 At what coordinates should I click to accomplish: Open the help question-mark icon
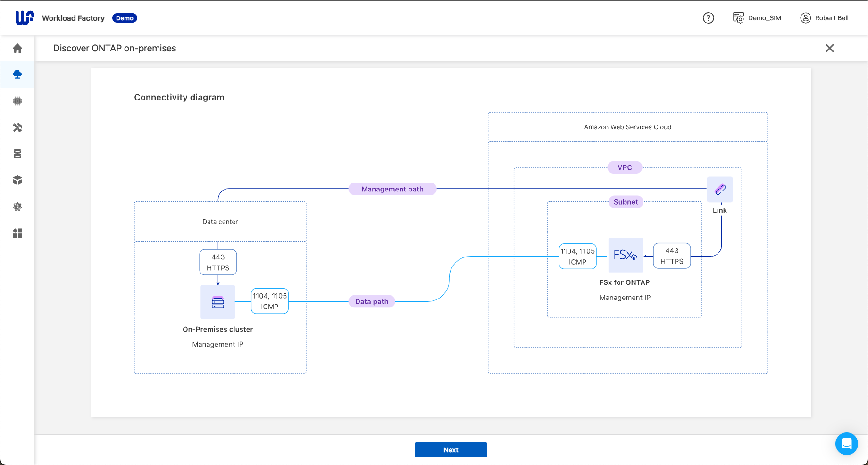pyautogui.click(x=708, y=18)
